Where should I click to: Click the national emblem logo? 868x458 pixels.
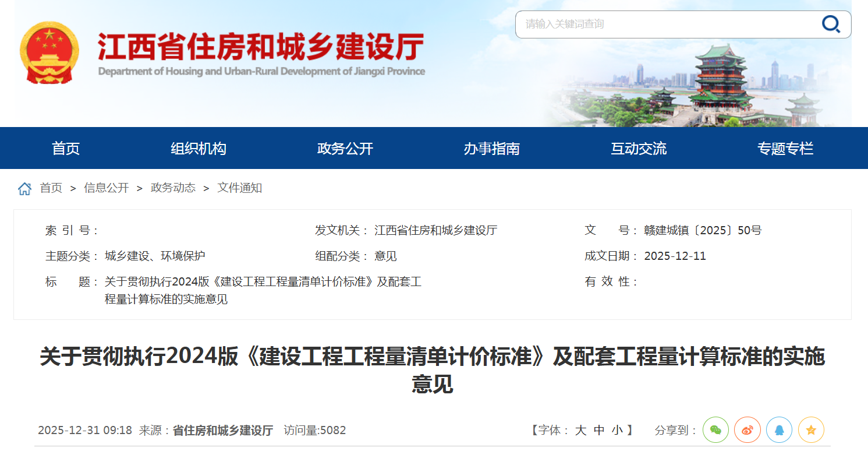coord(49,53)
